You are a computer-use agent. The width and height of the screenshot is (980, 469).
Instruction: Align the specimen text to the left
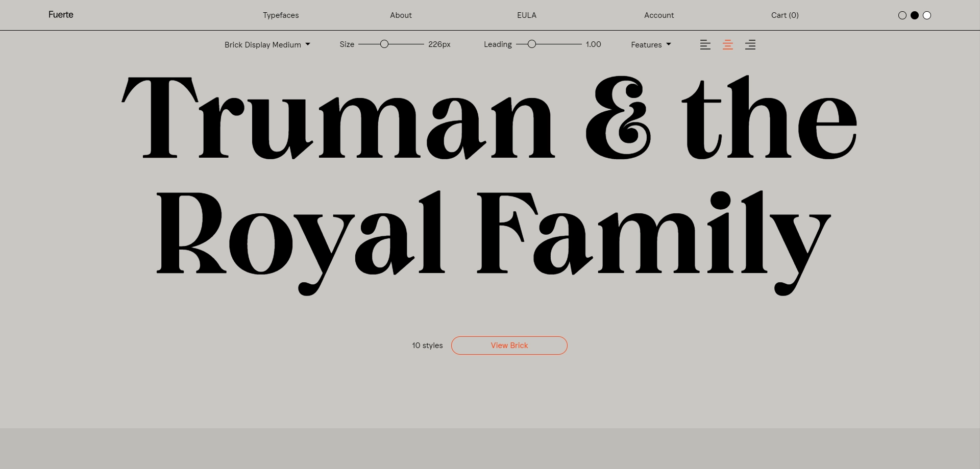tap(705, 45)
